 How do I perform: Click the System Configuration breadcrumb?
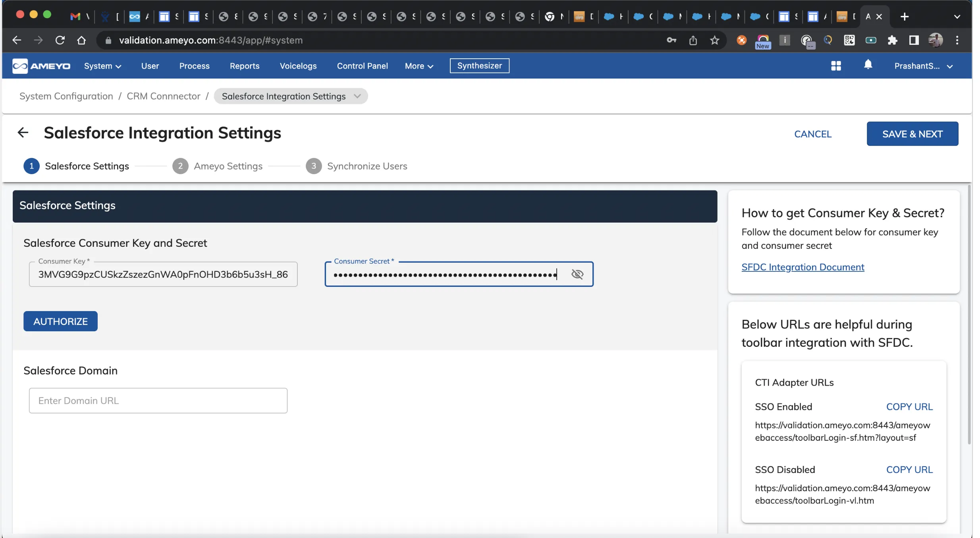click(66, 96)
